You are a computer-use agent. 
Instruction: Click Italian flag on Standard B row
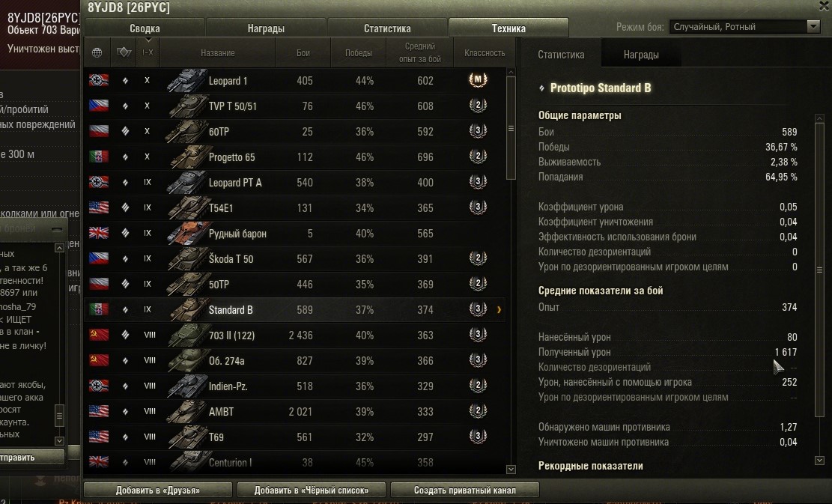coord(99,309)
